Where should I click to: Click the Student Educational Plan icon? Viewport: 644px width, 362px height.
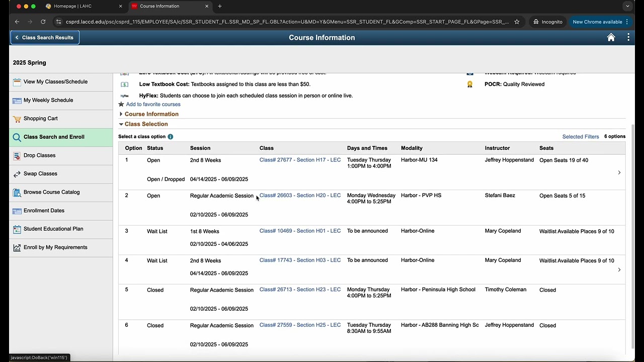[x=17, y=229]
